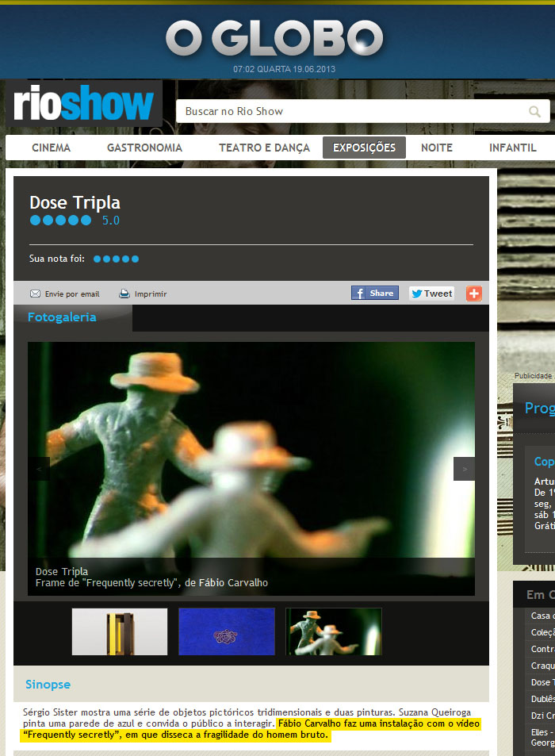Share on Facebook button
Image resolution: width=555 pixels, height=756 pixels.
[x=375, y=294]
